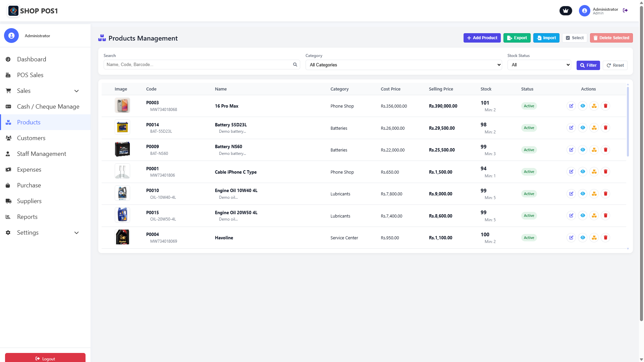The height and width of the screenshot is (362, 644).
Task: Click the product table vertical scrollbar
Action: point(628,121)
